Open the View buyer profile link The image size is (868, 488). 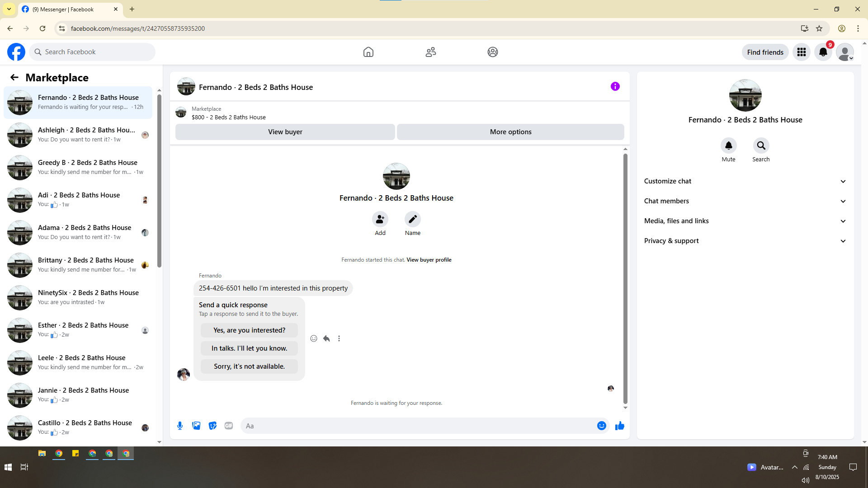(x=429, y=260)
